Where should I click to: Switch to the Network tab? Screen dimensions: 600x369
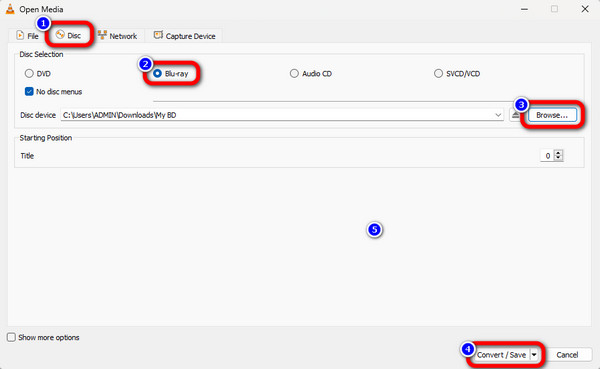point(117,36)
